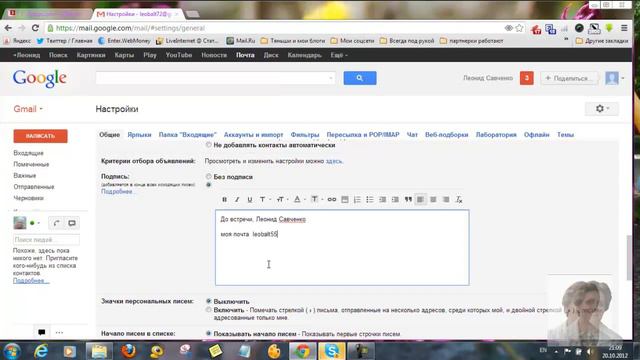Click the Google search input field
Image resolution: width=640 pixels, height=360 pixels.
[215, 78]
